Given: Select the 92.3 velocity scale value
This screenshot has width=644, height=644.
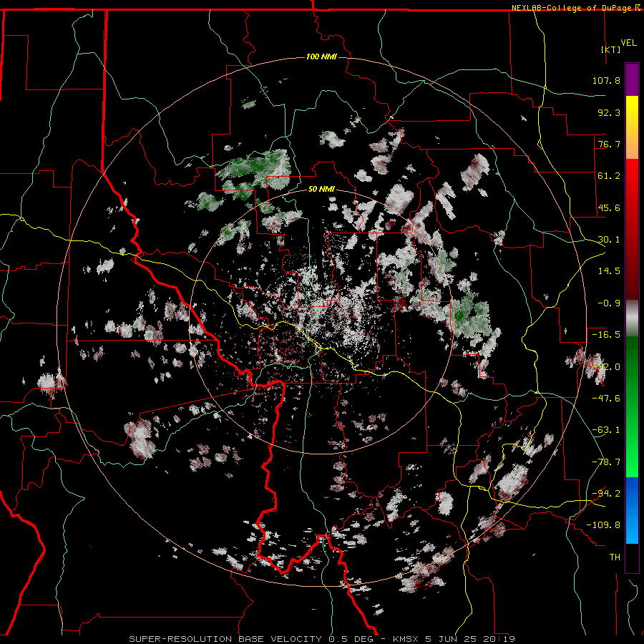Looking at the screenshot, I should point(609,112).
